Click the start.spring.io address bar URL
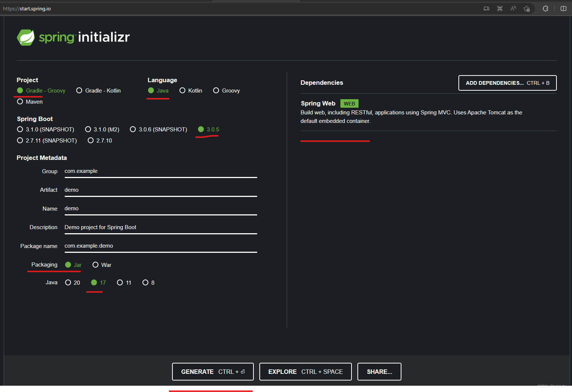 27,9
